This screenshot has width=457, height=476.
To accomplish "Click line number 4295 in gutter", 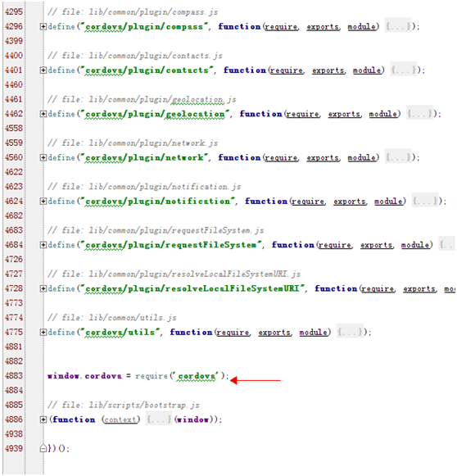I will 14,12.
